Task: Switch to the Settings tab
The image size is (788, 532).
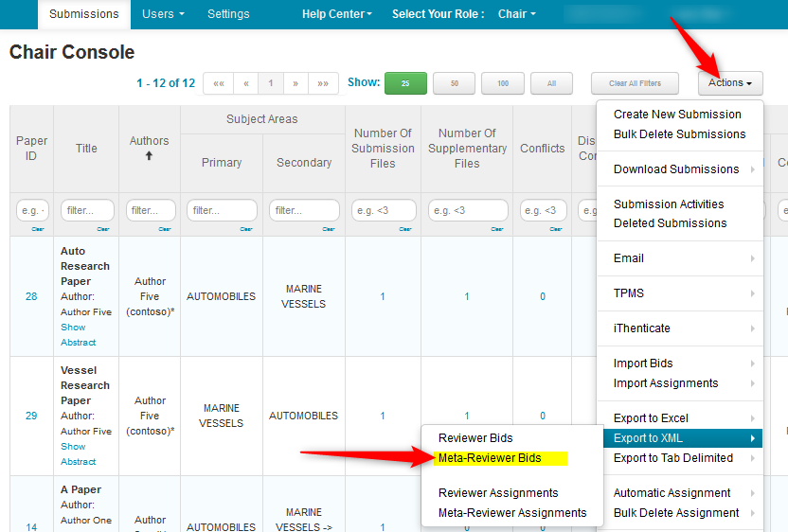Action: tap(228, 14)
